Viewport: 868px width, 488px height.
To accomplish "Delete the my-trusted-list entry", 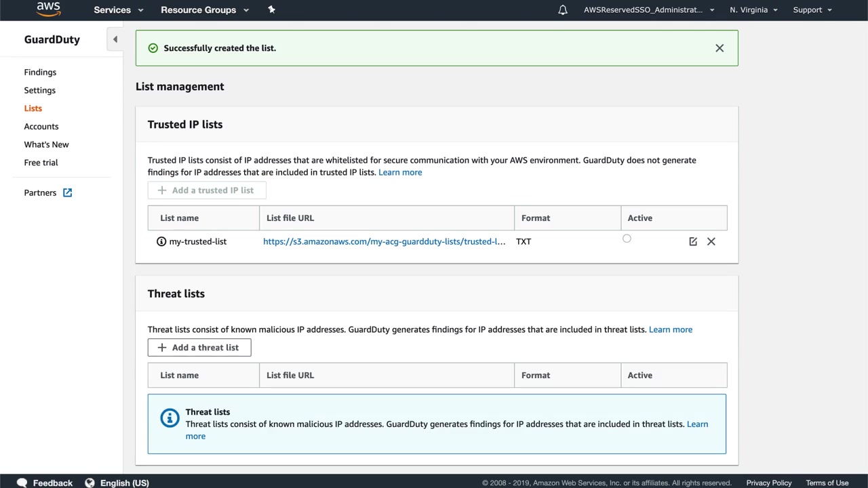I will pos(711,241).
